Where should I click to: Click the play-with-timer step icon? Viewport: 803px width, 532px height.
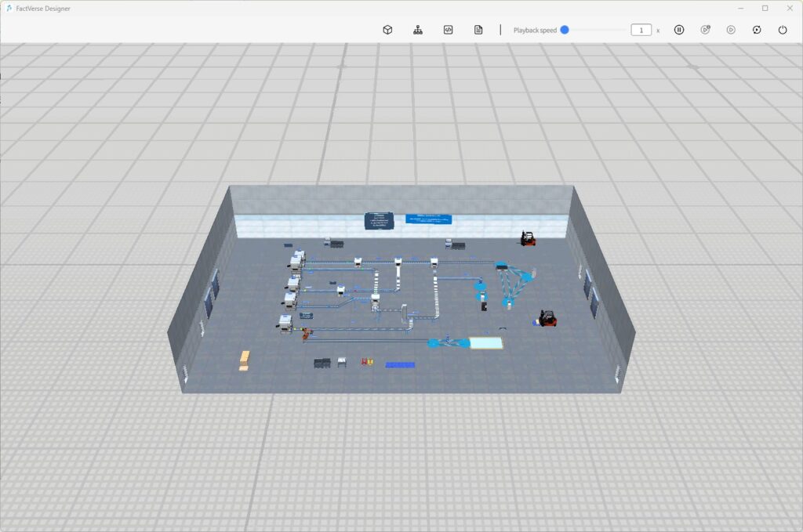705,30
